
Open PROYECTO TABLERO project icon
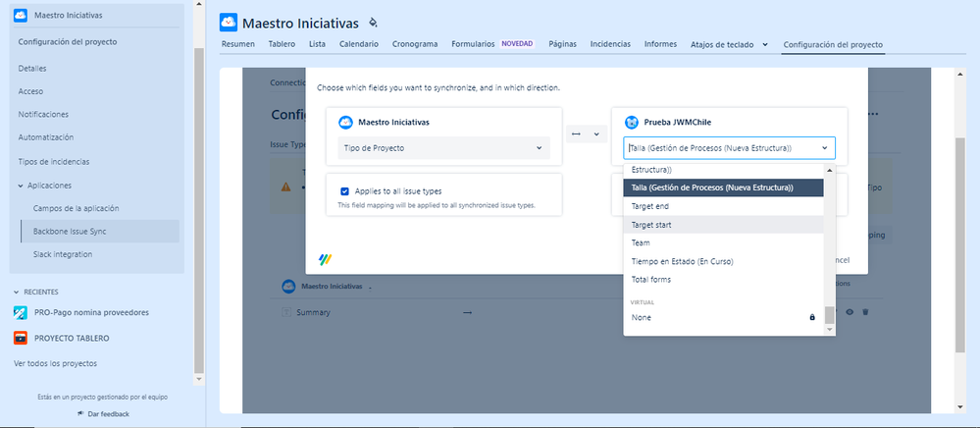coord(20,338)
